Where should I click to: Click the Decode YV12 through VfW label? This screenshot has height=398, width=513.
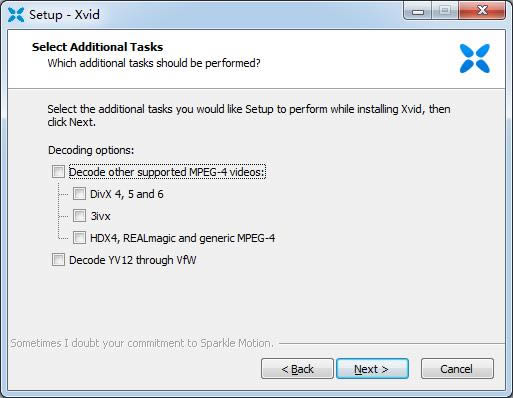[133, 260]
